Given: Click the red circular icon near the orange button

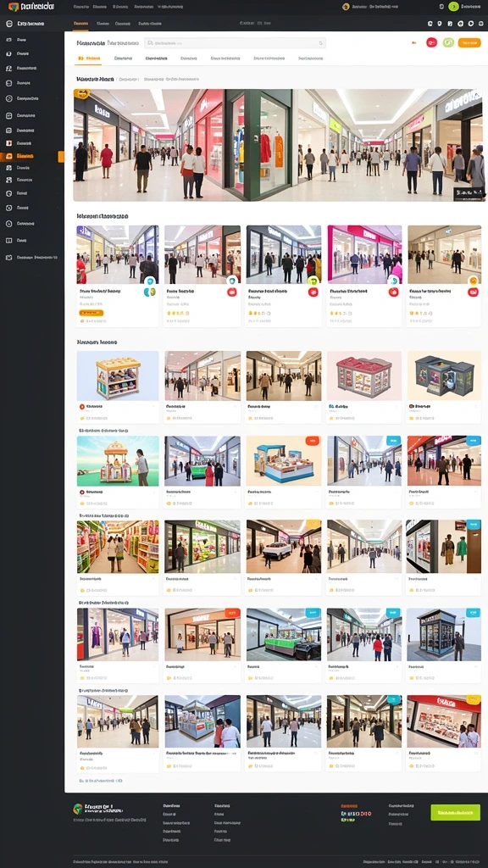Looking at the screenshot, I should [x=431, y=42].
